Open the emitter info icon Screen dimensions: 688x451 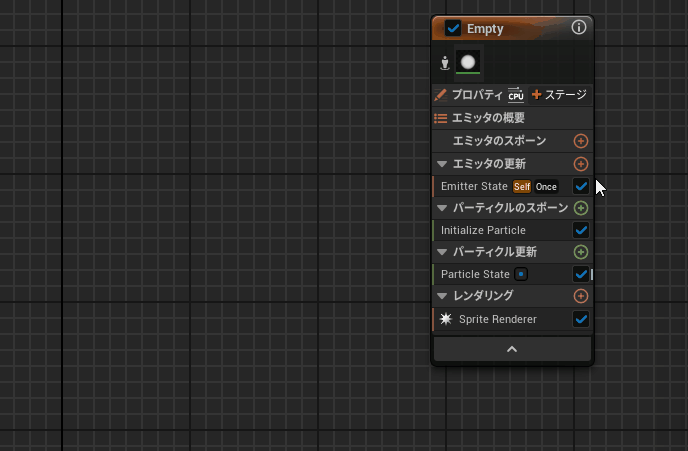click(x=578, y=28)
